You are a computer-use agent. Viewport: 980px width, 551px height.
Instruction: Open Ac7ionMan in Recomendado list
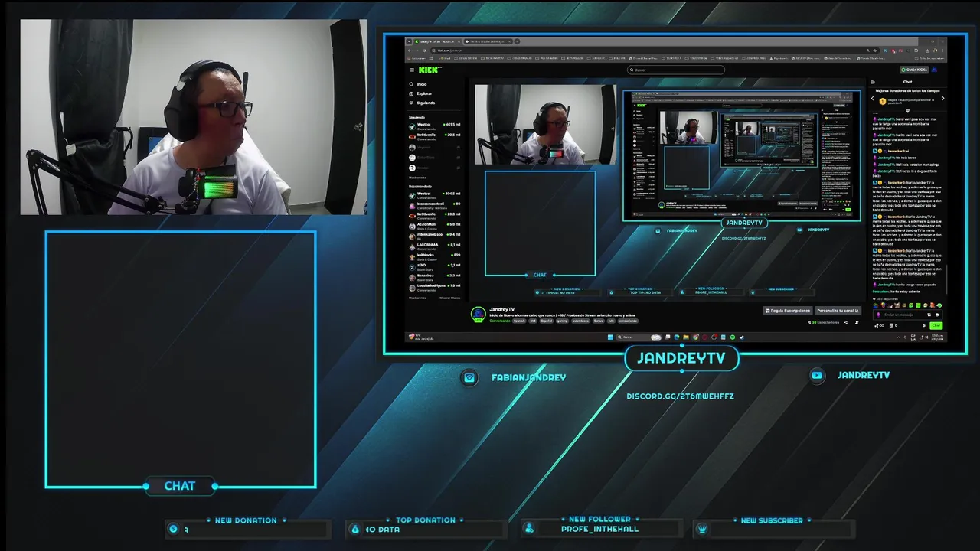(x=435, y=226)
